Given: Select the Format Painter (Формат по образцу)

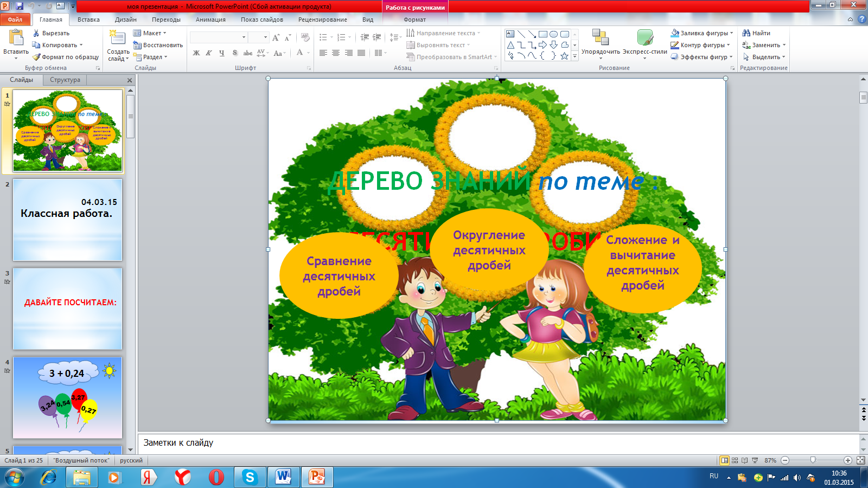Looking at the screenshot, I should 65,57.
